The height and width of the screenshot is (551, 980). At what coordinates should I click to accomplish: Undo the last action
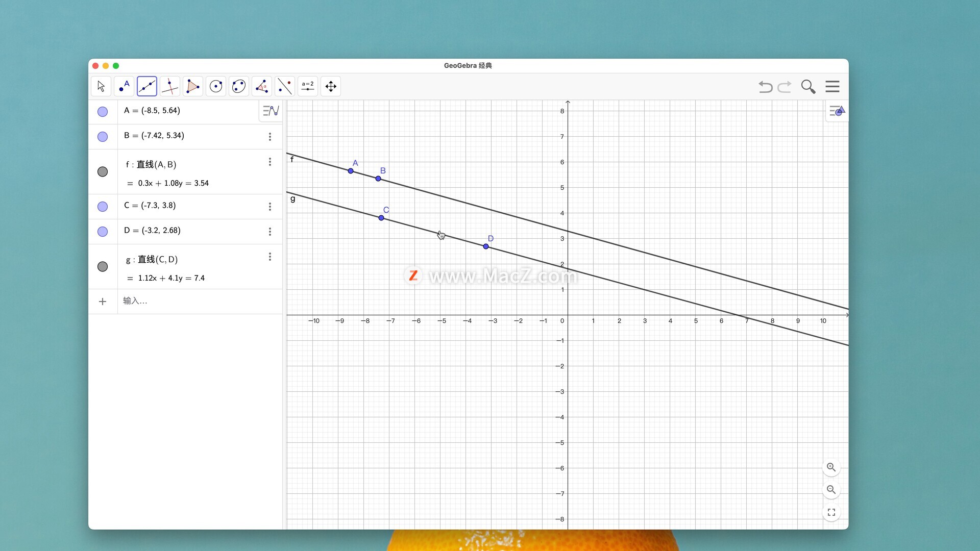765,87
